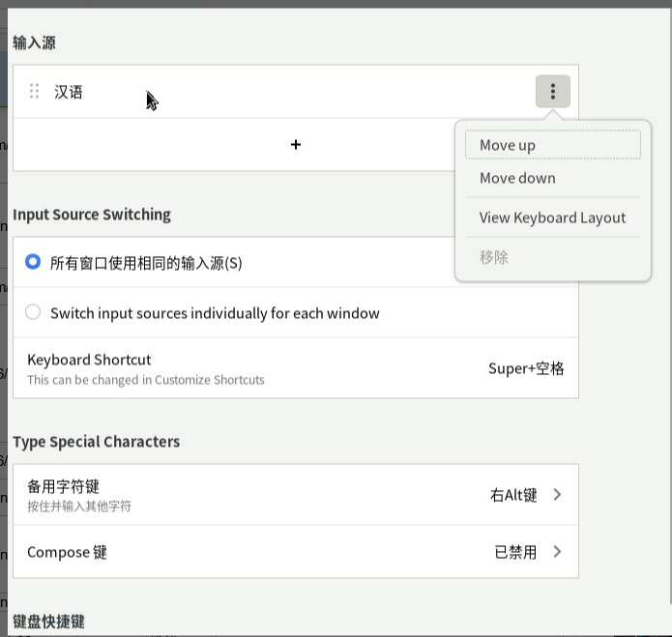The width and height of the screenshot is (672, 637).
Task: Click the chevron arrow next to 已禁用
Action: [x=557, y=552]
